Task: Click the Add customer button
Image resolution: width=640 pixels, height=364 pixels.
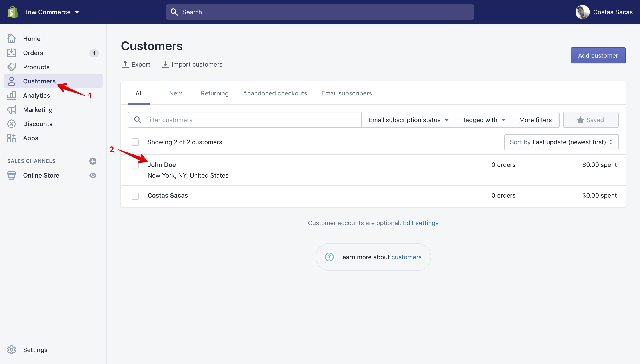Action: pos(598,55)
